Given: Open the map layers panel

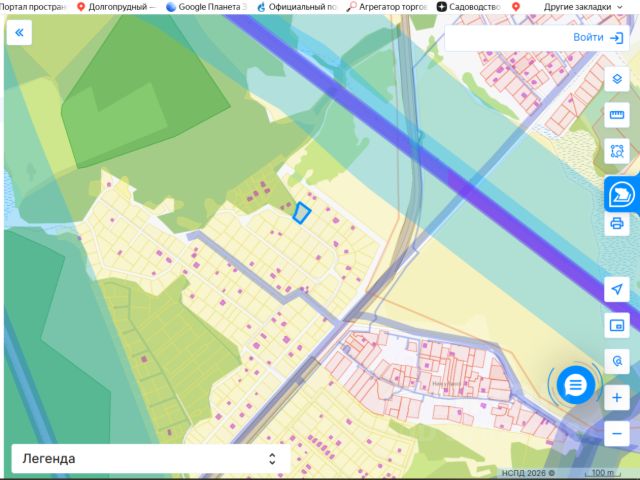Looking at the screenshot, I should point(617,79).
